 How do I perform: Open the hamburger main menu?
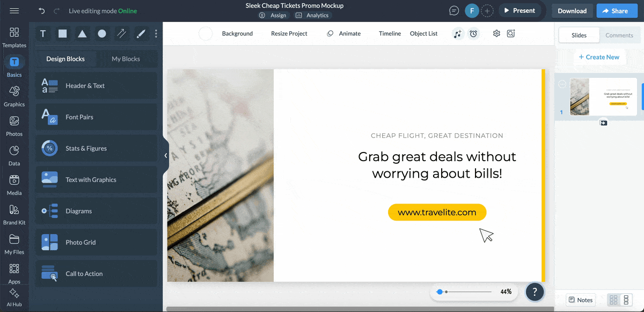click(14, 11)
